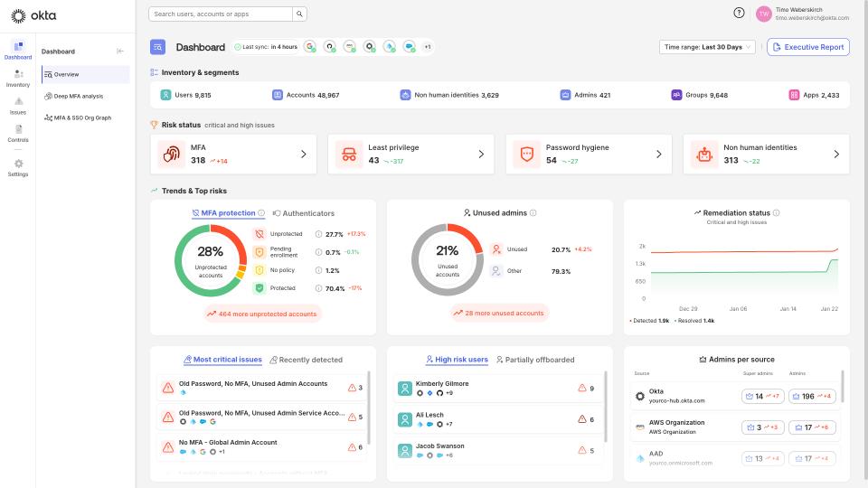Open the Time range Last 30 Days dropdown
Screen dimensions: 868x488
tap(707, 47)
